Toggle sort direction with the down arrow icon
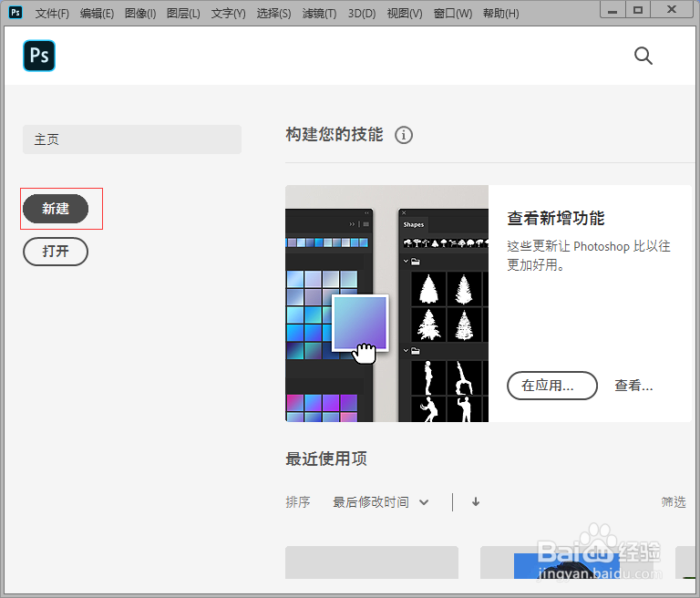The width and height of the screenshot is (700, 598). 476,502
